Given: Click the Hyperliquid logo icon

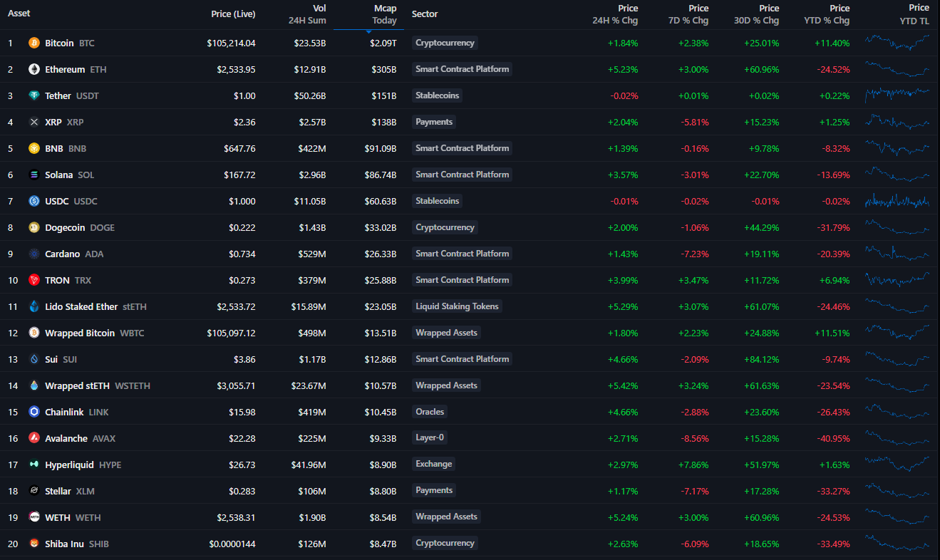Looking at the screenshot, I should coord(33,465).
